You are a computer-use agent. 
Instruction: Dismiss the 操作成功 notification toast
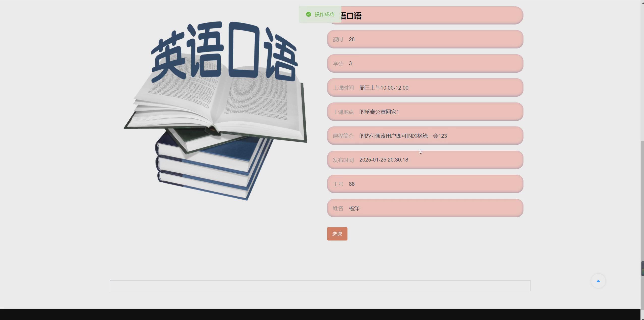point(319,14)
